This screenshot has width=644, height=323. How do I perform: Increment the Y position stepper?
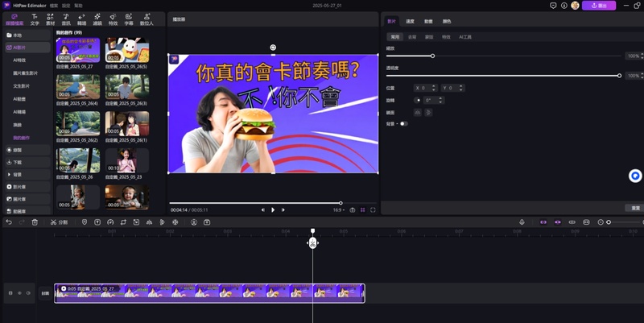click(460, 86)
